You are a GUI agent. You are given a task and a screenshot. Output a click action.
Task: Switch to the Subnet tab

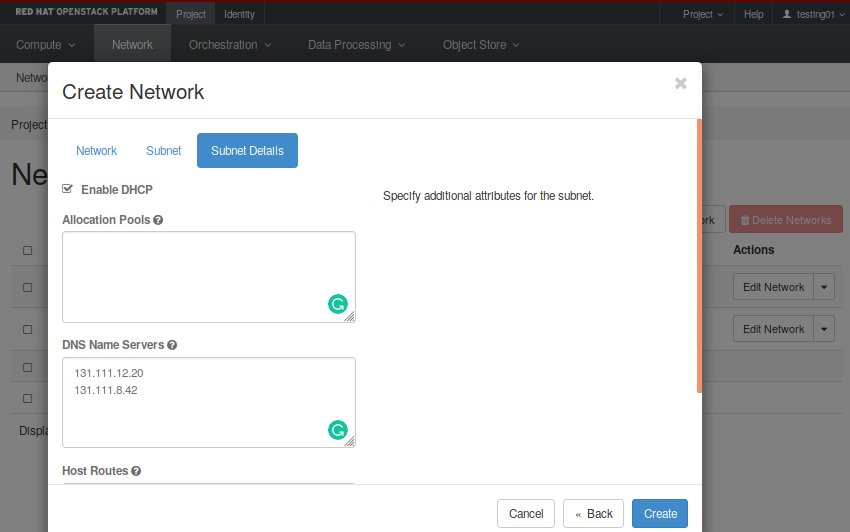click(x=164, y=151)
